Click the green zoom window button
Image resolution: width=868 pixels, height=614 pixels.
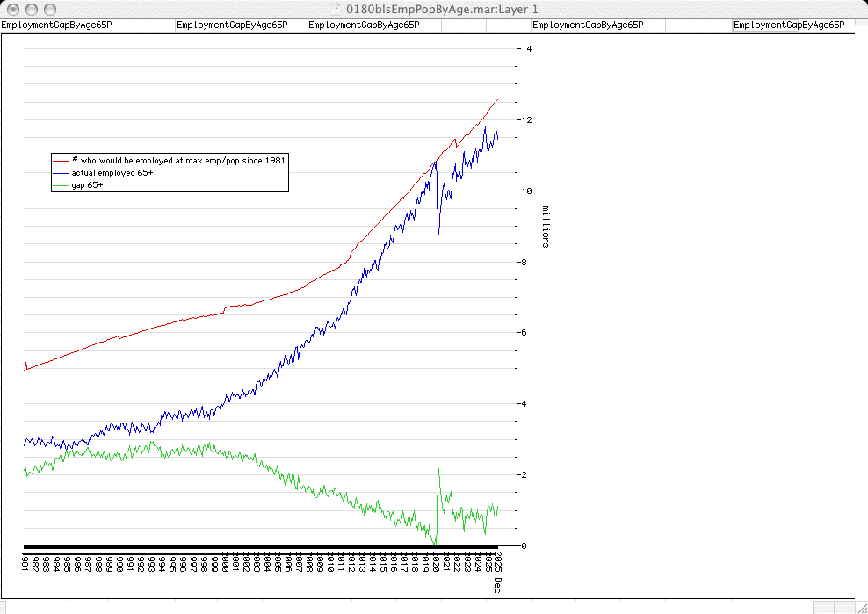coord(50,9)
